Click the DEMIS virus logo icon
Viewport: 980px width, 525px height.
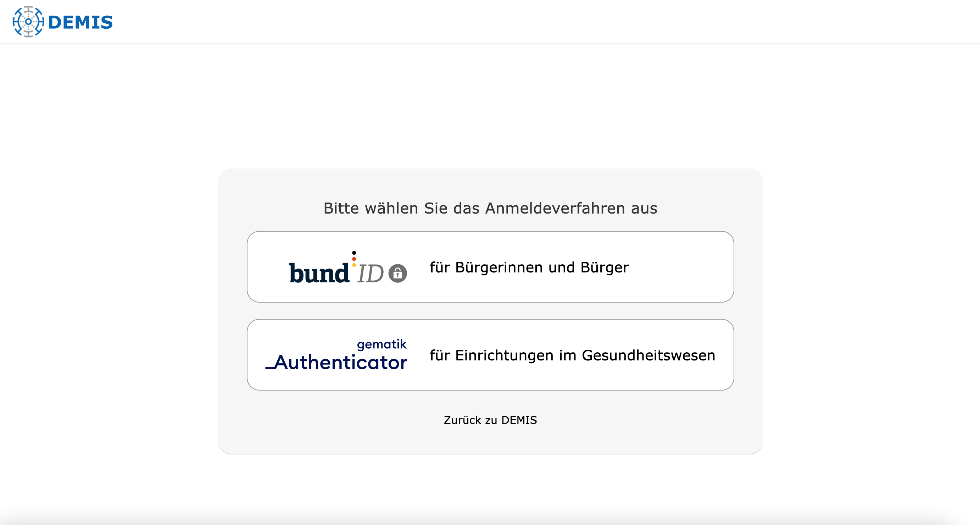pos(28,22)
